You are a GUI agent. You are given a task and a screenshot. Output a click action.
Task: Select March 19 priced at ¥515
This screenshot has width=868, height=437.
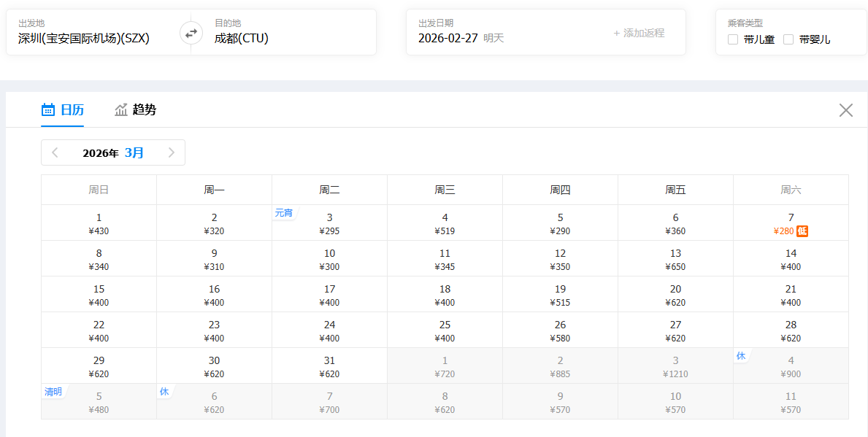pos(560,295)
